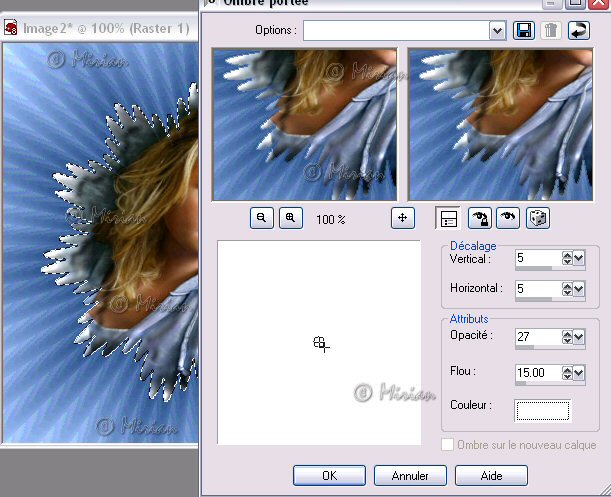The image size is (611, 497).
Task: Toggle the show/hide previews button
Action: [x=448, y=218]
